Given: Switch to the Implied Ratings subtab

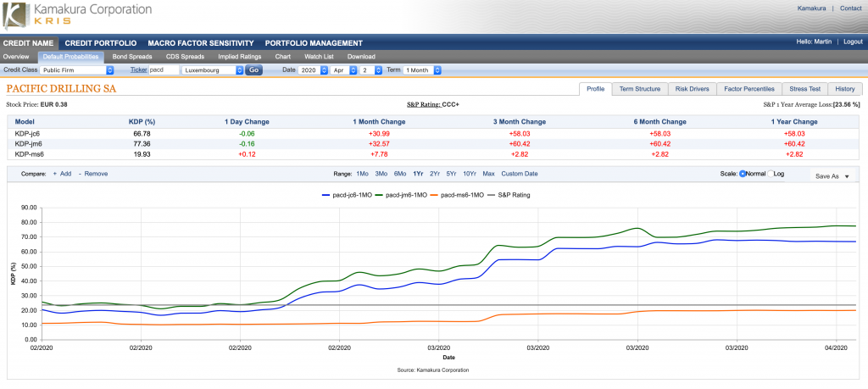Looking at the screenshot, I should [x=239, y=57].
